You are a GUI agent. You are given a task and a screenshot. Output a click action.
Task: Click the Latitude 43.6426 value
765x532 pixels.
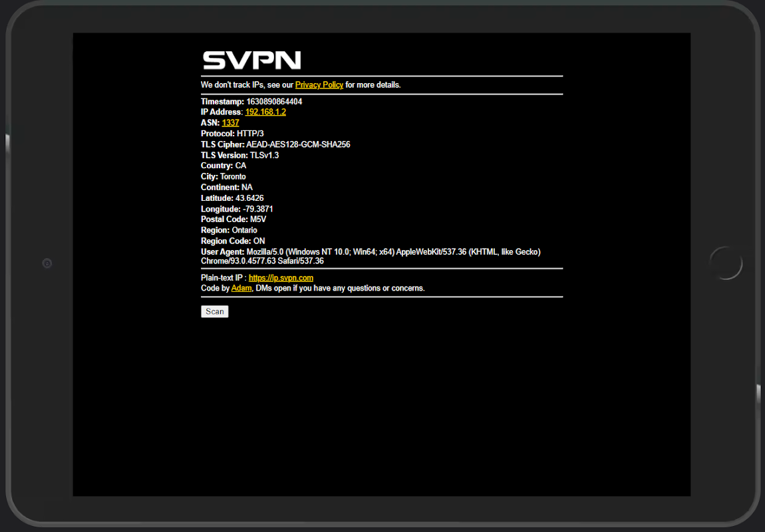tap(249, 198)
